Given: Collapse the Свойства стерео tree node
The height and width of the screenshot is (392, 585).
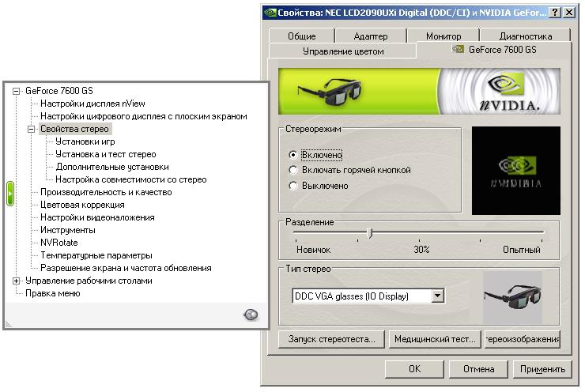Looking at the screenshot, I should click(32, 129).
